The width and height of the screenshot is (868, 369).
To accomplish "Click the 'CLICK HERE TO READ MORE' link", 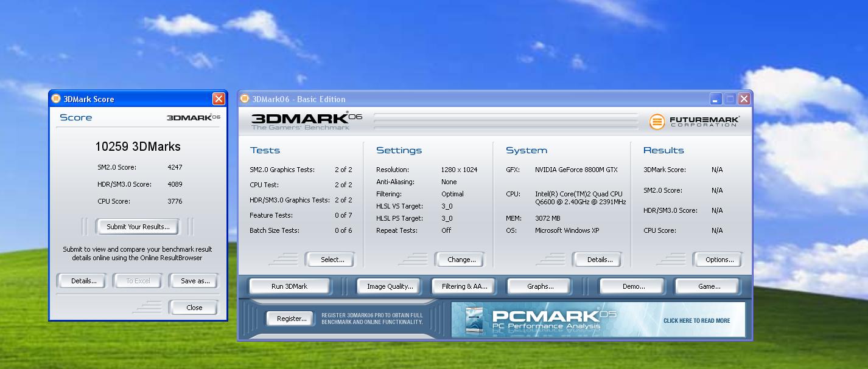I will (x=696, y=320).
